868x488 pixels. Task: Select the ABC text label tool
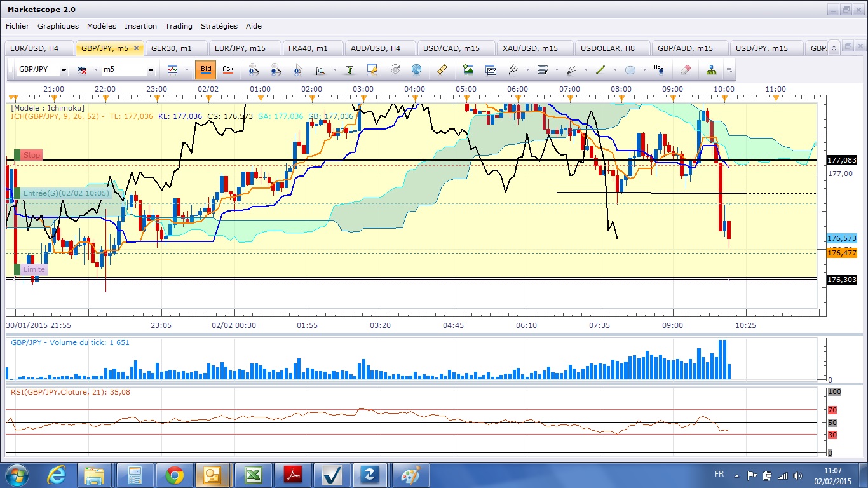[659, 69]
